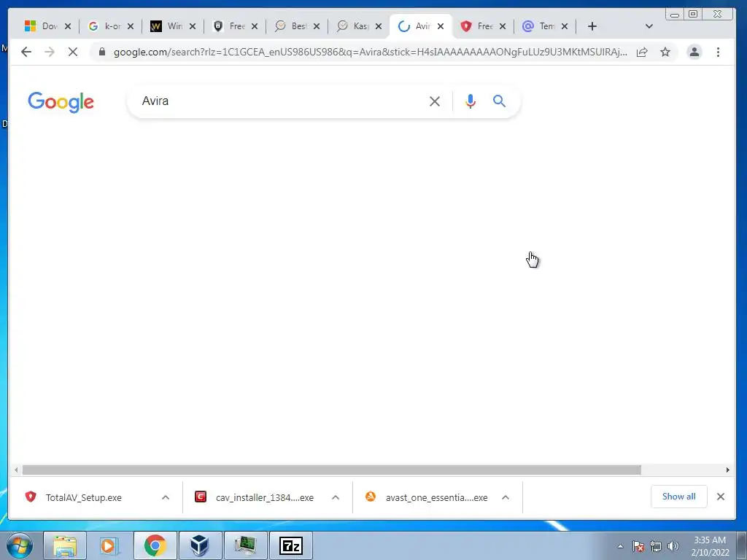Image resolution: width=747 pixels, height=560 pixels.
Task: Open the Chrome three-dot menu
Action: click(718, 52)
